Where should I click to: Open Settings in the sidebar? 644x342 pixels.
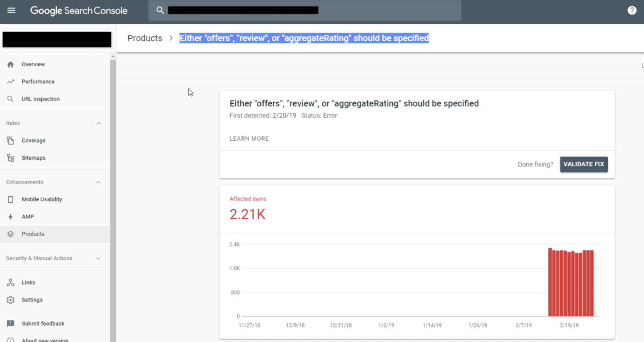[x=55, y=300]
